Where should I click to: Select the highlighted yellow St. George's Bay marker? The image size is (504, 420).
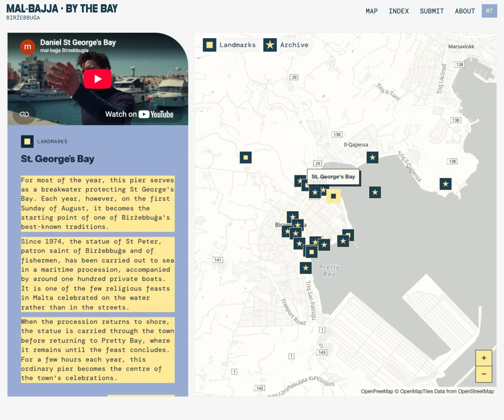coord(333,196)
